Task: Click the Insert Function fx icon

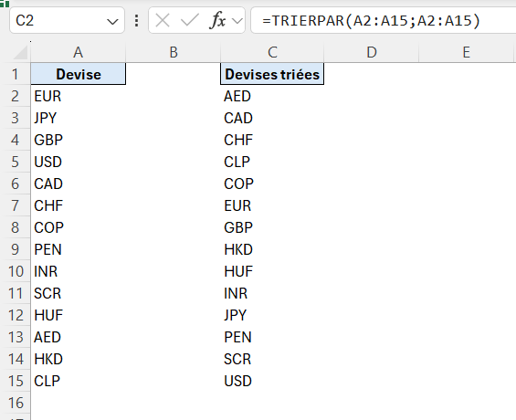Action: (x=217, y=21)
